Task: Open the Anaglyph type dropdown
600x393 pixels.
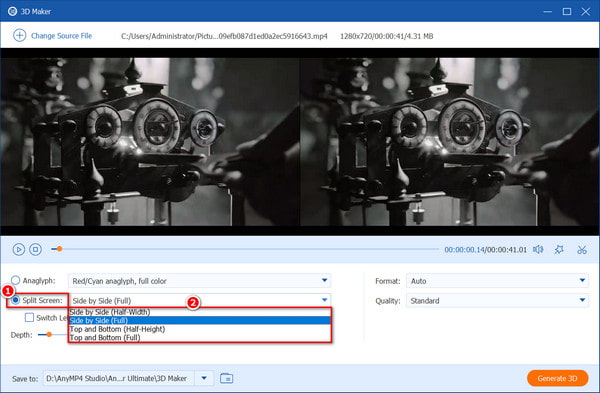Action: [199, 281]
